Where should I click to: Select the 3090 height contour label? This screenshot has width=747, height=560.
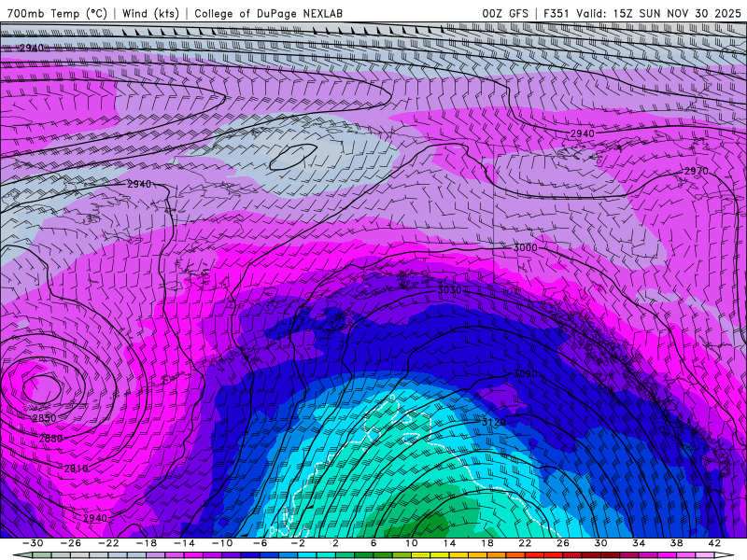tap(525, 374)
